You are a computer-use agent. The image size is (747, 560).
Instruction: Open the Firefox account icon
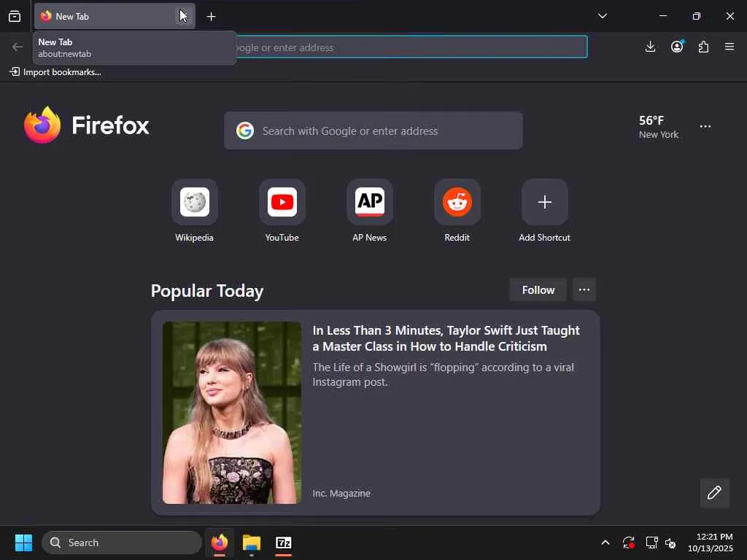tap(677, 47)
